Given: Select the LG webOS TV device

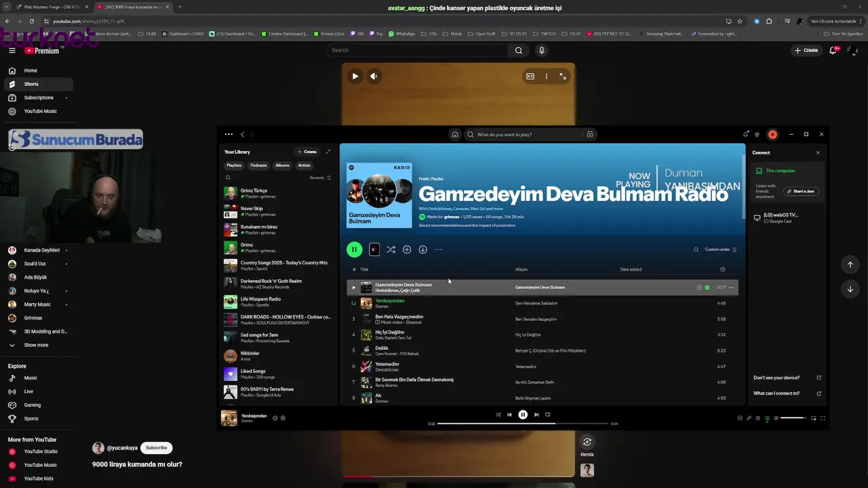Looking at the screenshot, I should [x=787, y=218].
